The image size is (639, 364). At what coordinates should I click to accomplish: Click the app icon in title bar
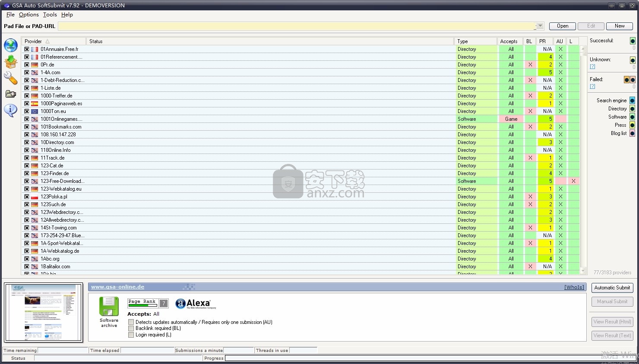(x=6, y=6)
